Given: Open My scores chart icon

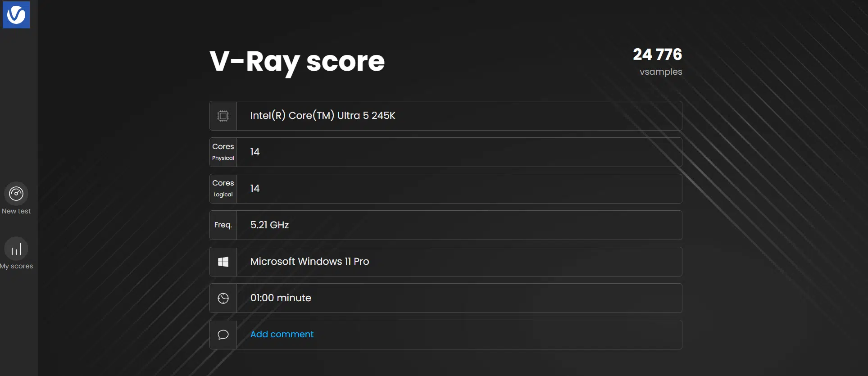Looking at the screenshot, I should click(16, 249).
